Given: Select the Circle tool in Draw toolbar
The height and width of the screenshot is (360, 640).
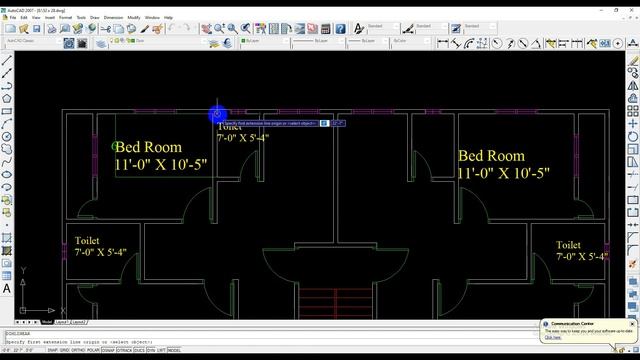Looking at the screenshot, I should point(7,136).
